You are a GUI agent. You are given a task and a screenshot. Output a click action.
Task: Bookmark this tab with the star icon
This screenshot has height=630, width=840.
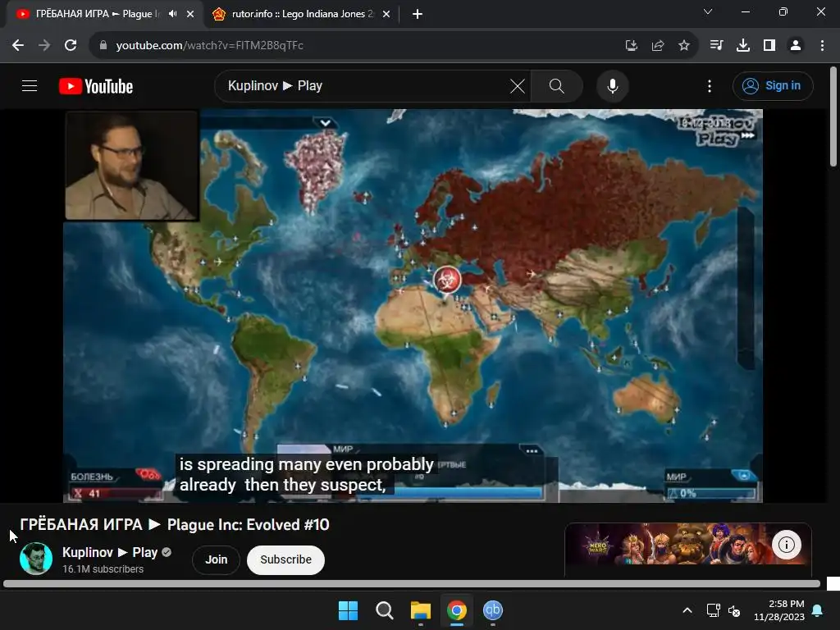tap(684, 46)
